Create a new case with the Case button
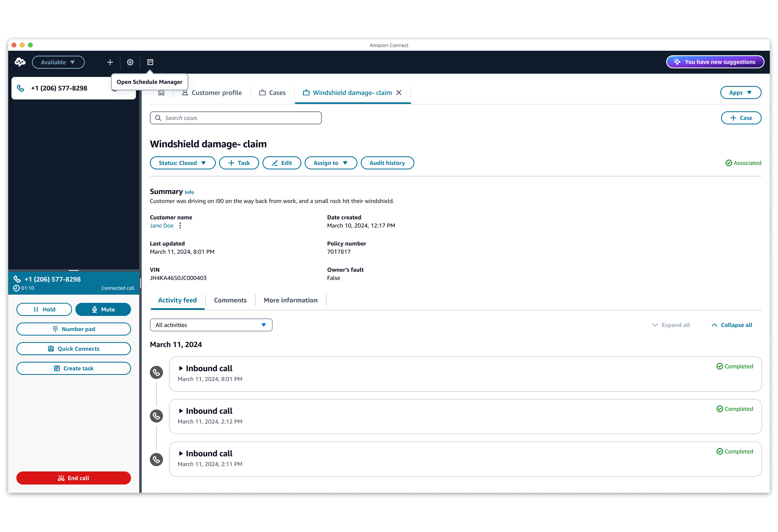778x532 pixels. click(741, 118)
